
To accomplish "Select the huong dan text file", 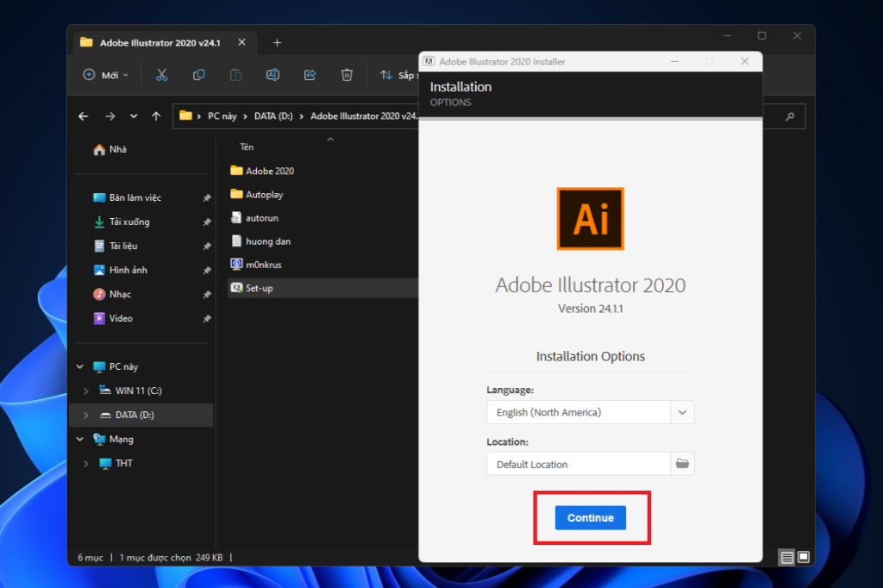I will point(268,241).
